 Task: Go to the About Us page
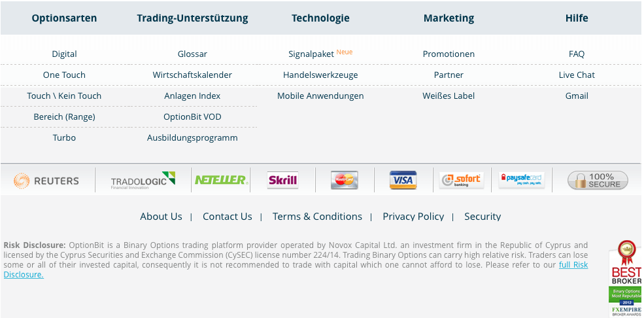click(161, 217)
